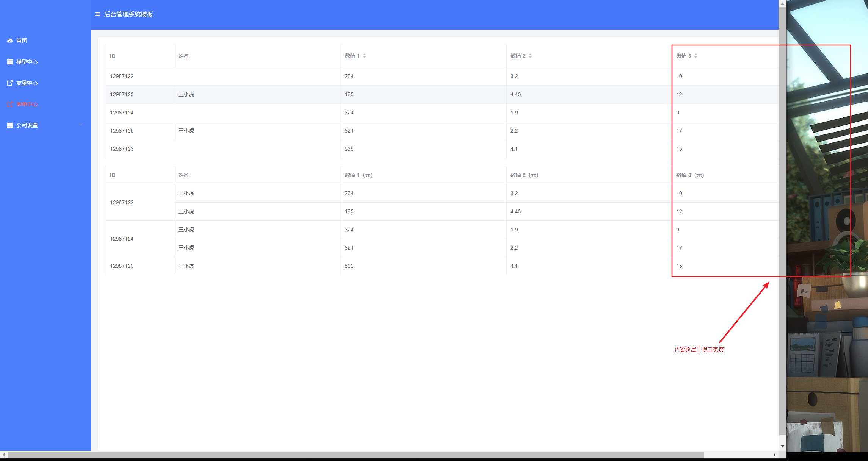Select the row with ID 12987123
This screenshot has height=461, width=868.
122,94
